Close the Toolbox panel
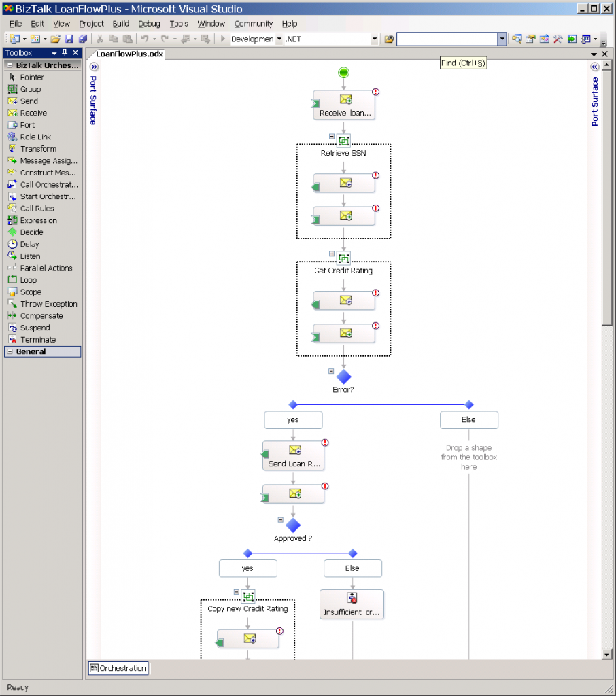The height and width of the screenshot is (696, 616). click(75, 53)
